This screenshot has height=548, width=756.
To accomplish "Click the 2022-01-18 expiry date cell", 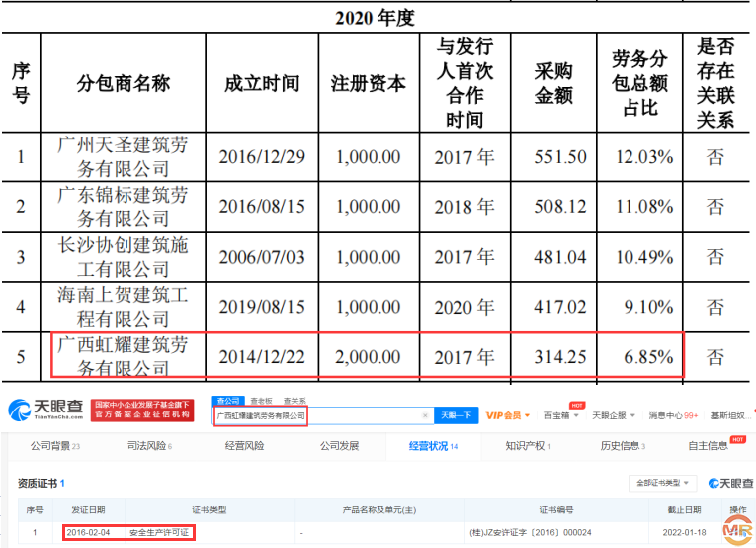I will (x=684, y=533).
